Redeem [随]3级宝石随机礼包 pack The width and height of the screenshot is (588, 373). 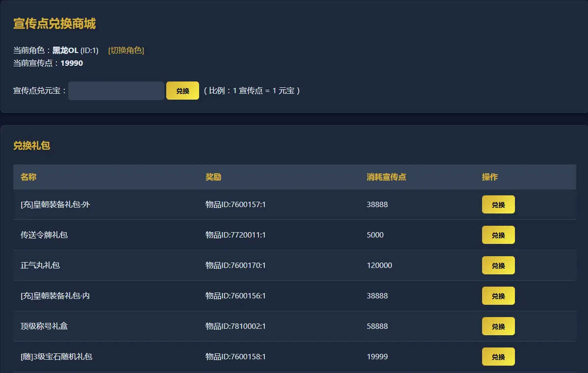point(498,357)
